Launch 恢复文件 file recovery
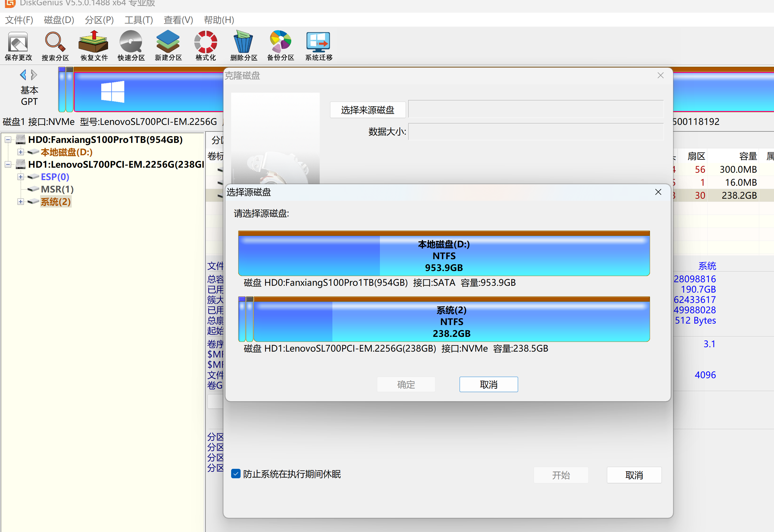774x532 pixels. (94, 46)
